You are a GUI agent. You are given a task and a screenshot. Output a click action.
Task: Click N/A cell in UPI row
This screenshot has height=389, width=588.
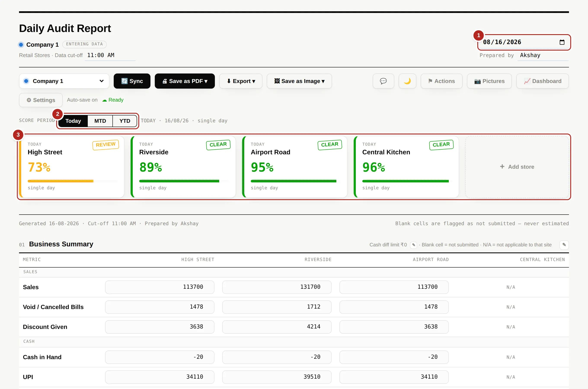click(x=511, y=377)
